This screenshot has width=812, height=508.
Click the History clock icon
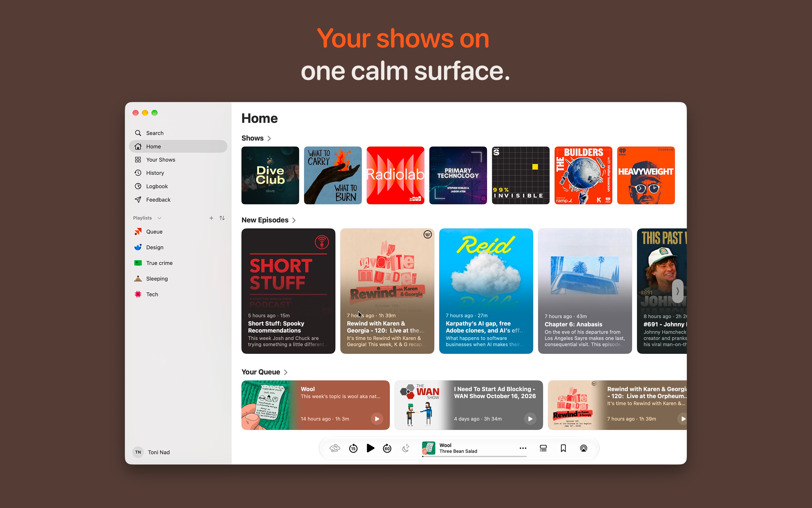(138, 173)
